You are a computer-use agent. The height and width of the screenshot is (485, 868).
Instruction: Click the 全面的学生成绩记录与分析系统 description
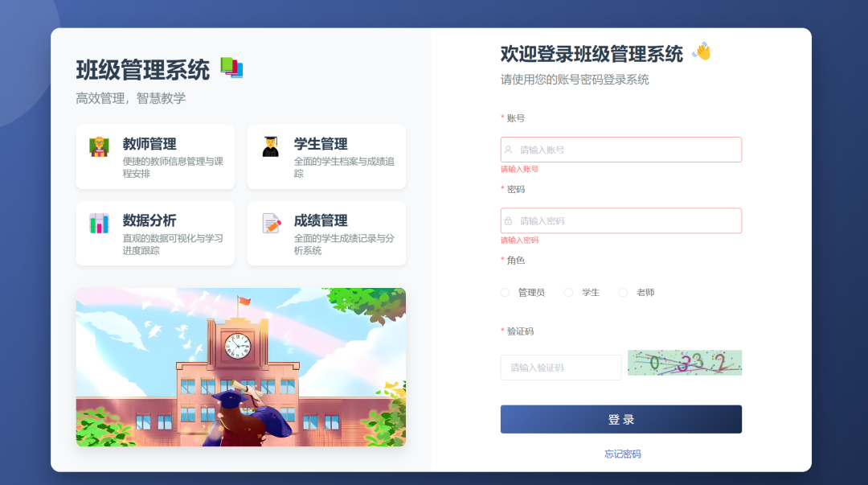tap(344, 245)
